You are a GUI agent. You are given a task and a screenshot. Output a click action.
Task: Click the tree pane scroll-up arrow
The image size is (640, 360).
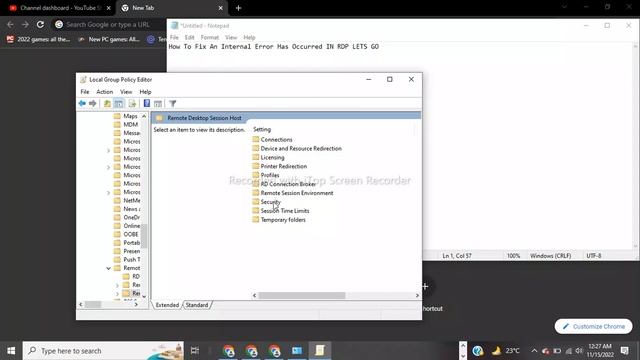coord(144,116)
